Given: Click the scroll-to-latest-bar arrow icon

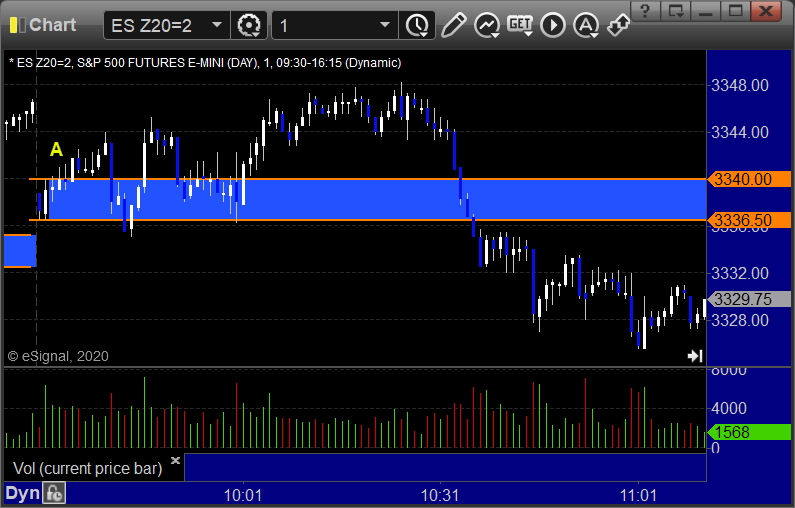Looking at the screenshot, I should [695, 356].
